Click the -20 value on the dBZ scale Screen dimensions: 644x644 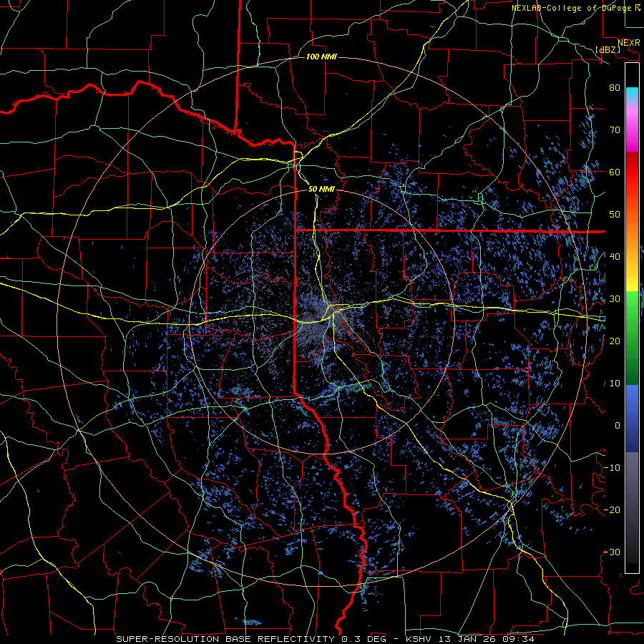point(612,509)
